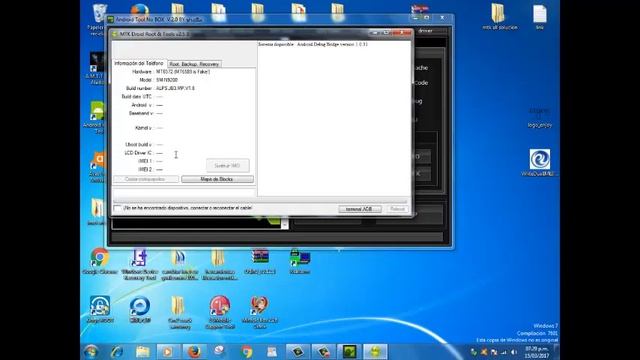
Task: Launch Internet Explorer from the taskbar
Action: click(117, 351)
